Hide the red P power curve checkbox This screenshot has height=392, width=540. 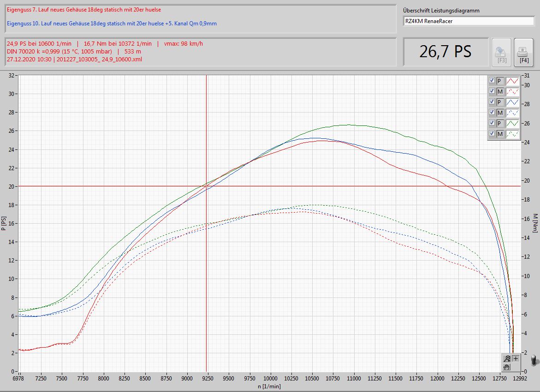tap(492, 81)
